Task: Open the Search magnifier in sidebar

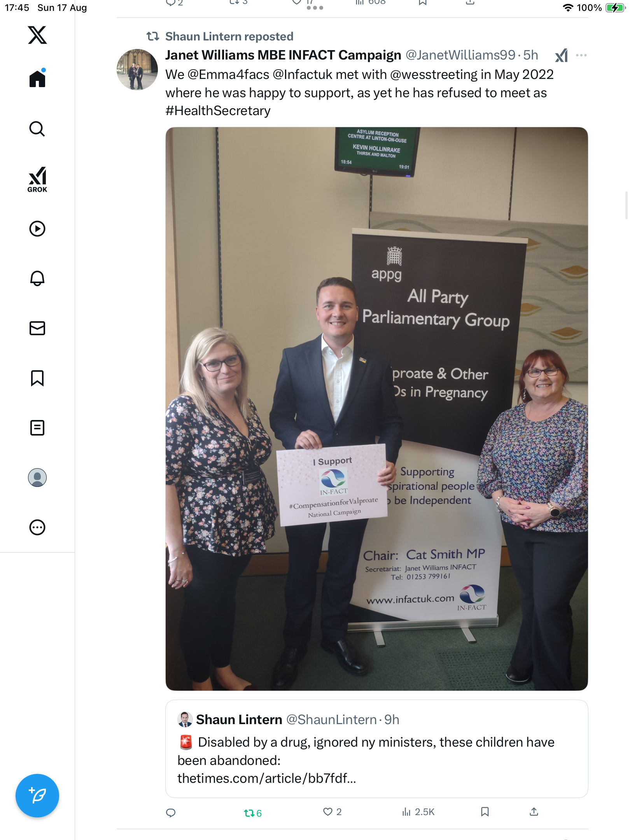Action: [x=37, y=129]
